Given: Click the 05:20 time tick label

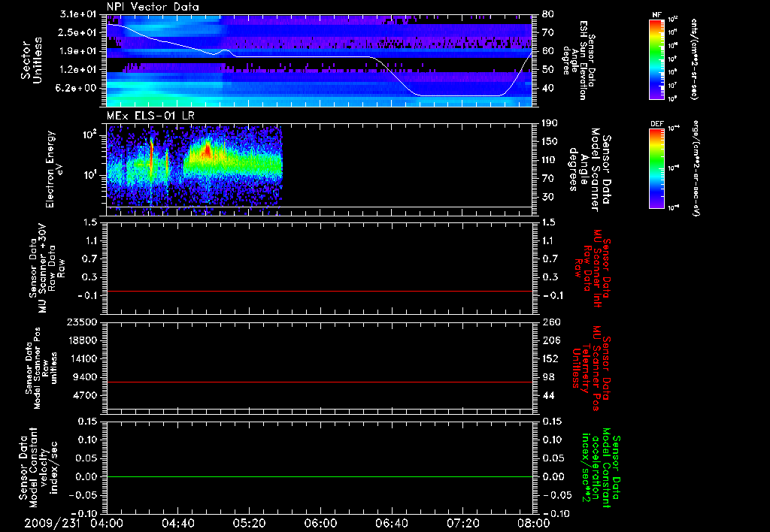Looking at the screenshot, I should pyautogui.click(x=249, y=524).
